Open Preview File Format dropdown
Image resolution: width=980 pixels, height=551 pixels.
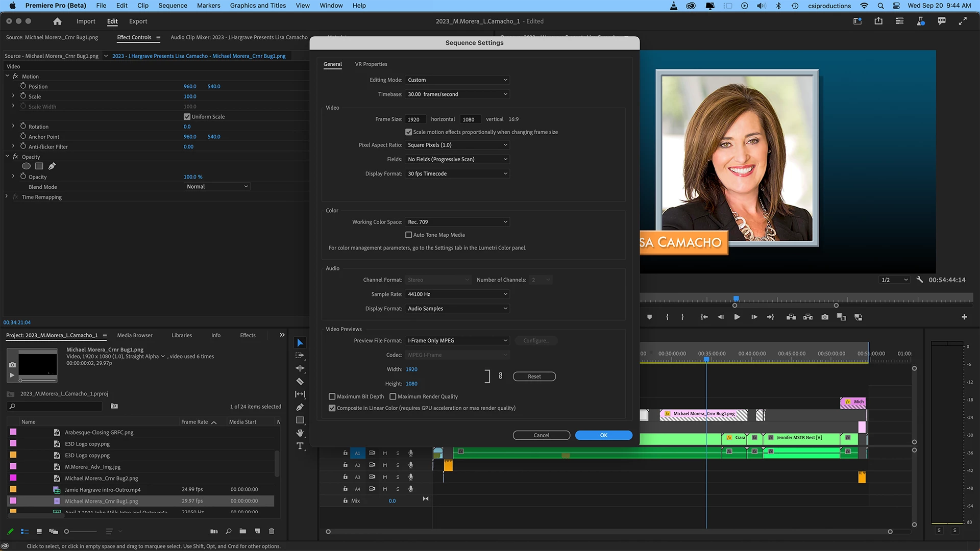pyautogui.click(x=457, y=341)
